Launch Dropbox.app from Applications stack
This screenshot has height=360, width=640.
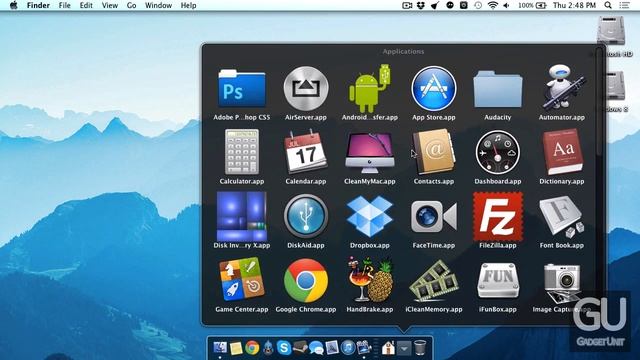coord(369,216)
